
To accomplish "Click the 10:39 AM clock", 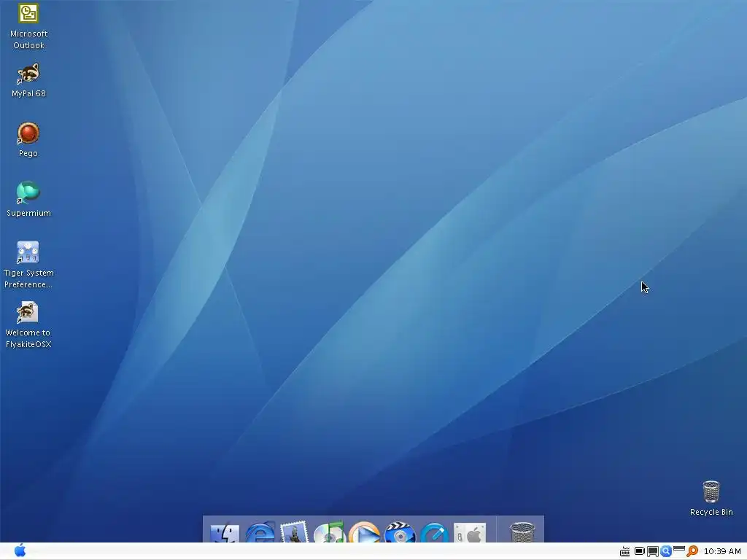I will [722, 551].
